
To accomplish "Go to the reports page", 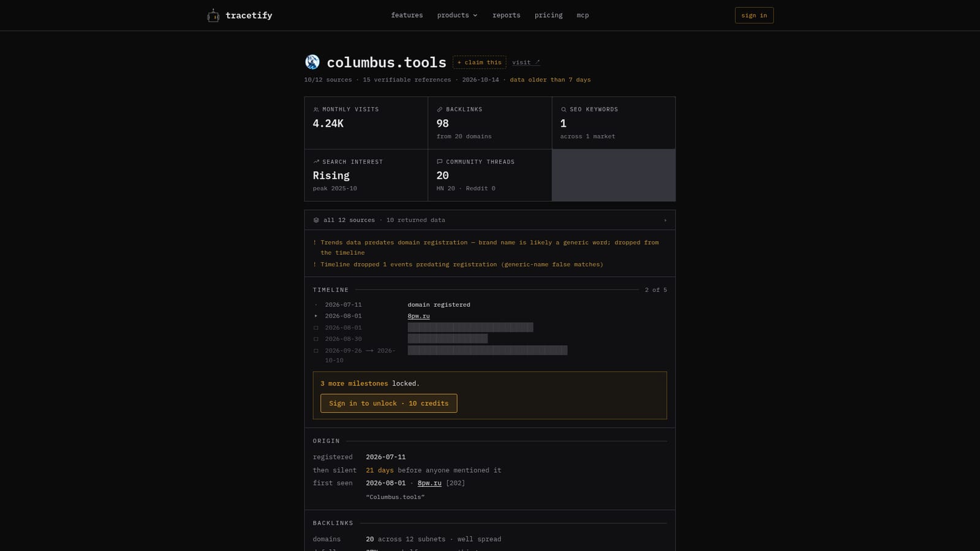I will (506, 15).
